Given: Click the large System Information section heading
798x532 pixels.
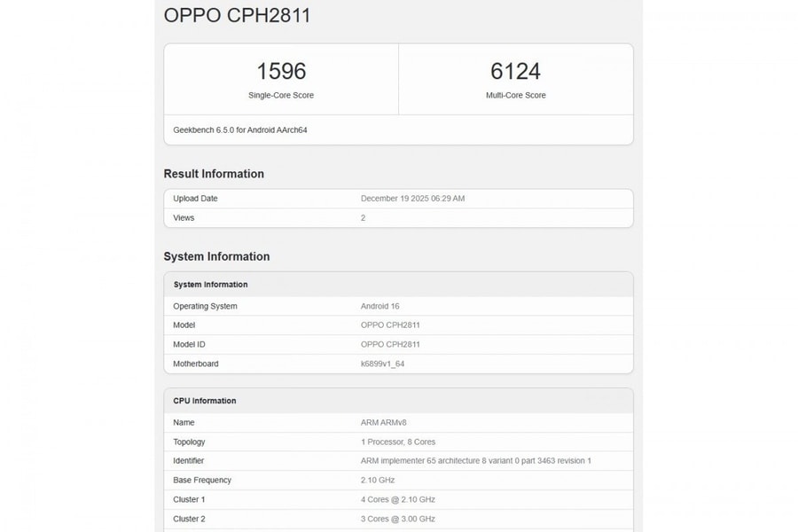Looking at the screenshot, I should pos(217,256).
